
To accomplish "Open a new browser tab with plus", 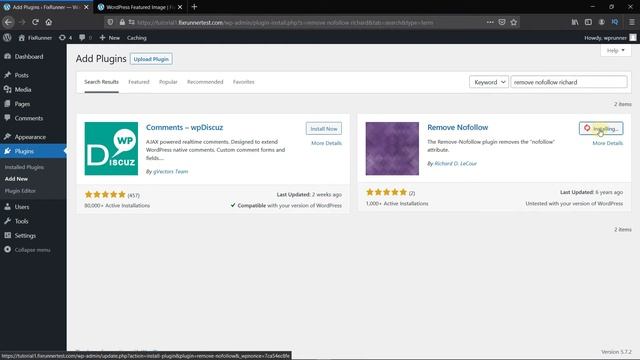I will [x=194, y=7].
